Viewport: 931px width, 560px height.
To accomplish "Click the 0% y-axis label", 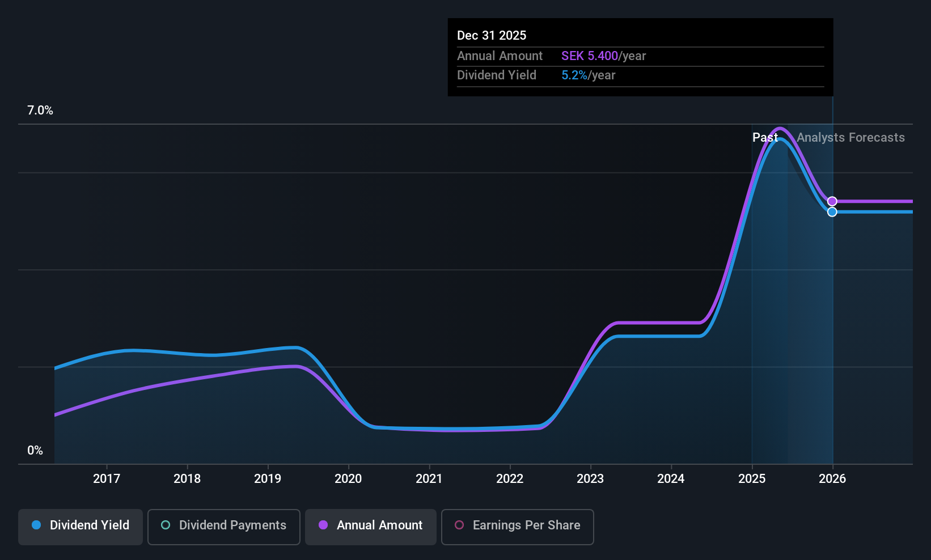I will pyautogui.click(x=35, y=451).
